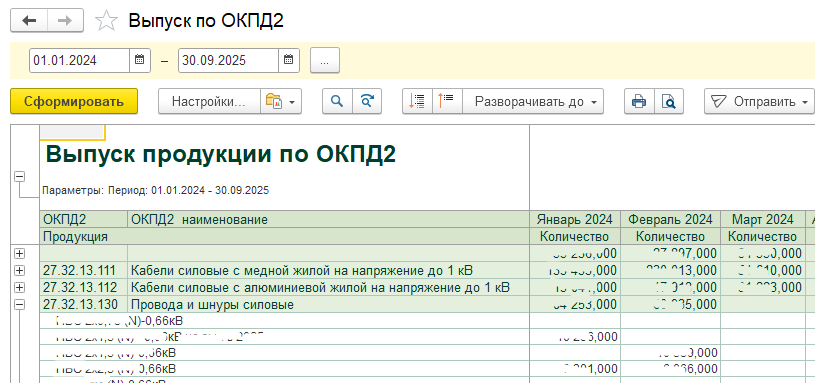Viewport: 815px width, 383px height.
Task: Open calendar picker for start date
Action: pyautogui.click(x=139, y=60)
